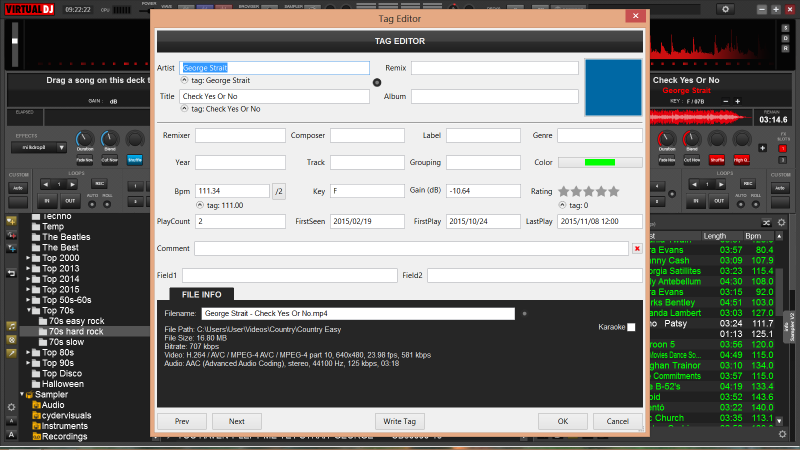800x450 pixels.
Task: Apply the artist tag suggestion arrow
Action: pos(184,79)
